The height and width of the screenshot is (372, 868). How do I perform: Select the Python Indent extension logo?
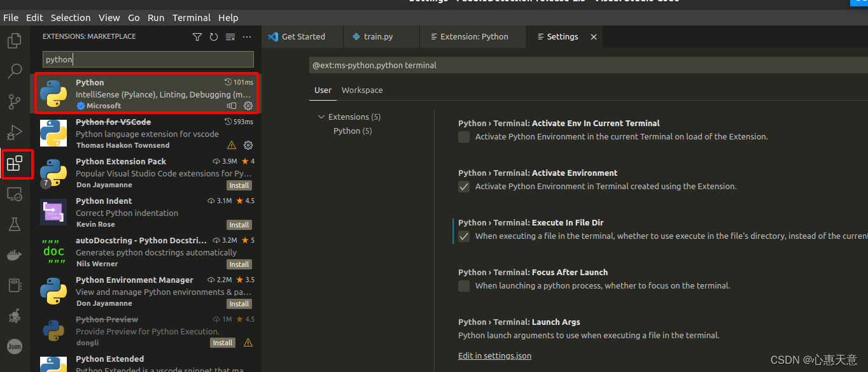click(53, 212)
